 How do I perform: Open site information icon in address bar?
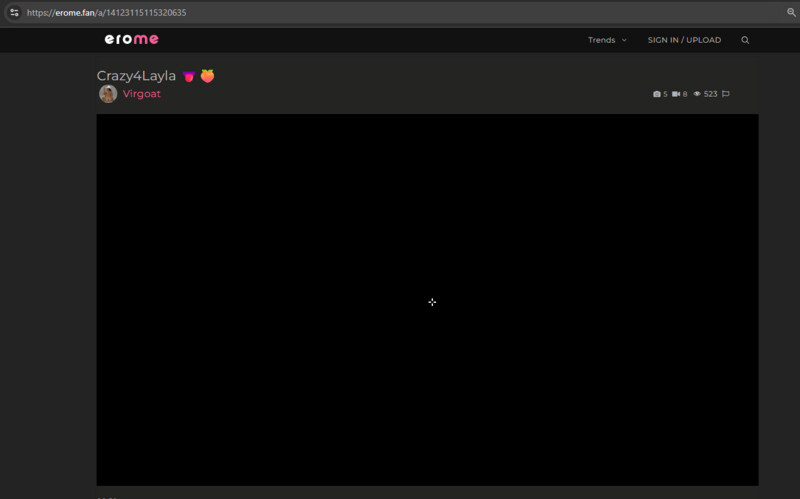coord(14,12)
